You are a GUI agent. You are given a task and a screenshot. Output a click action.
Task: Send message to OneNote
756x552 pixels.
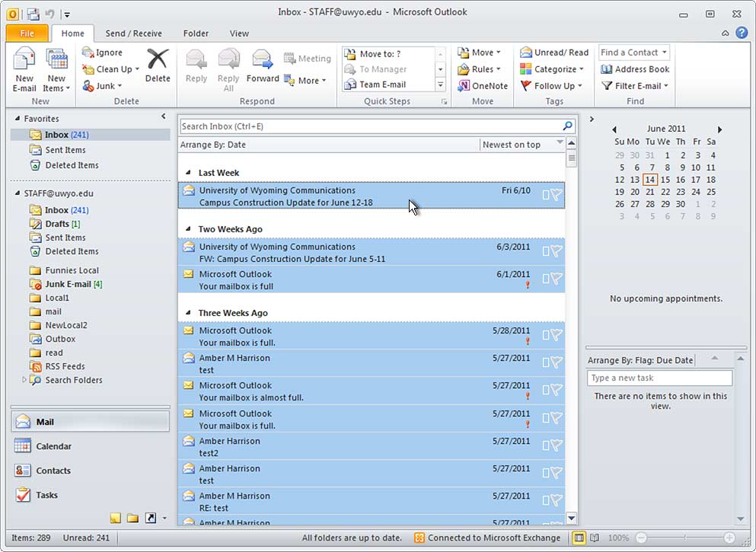tap(482, 86)
